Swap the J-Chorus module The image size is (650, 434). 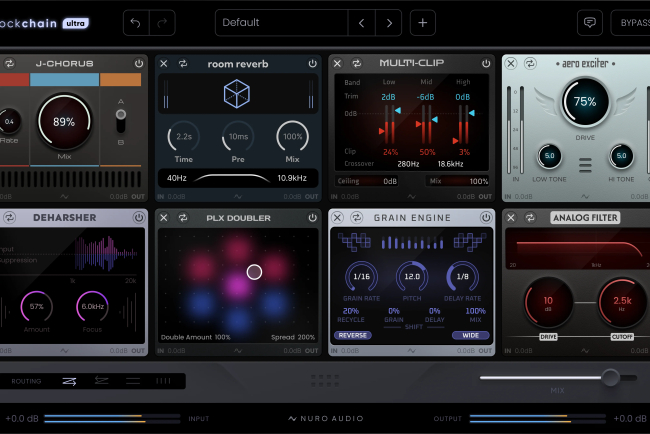click(9, 63)
